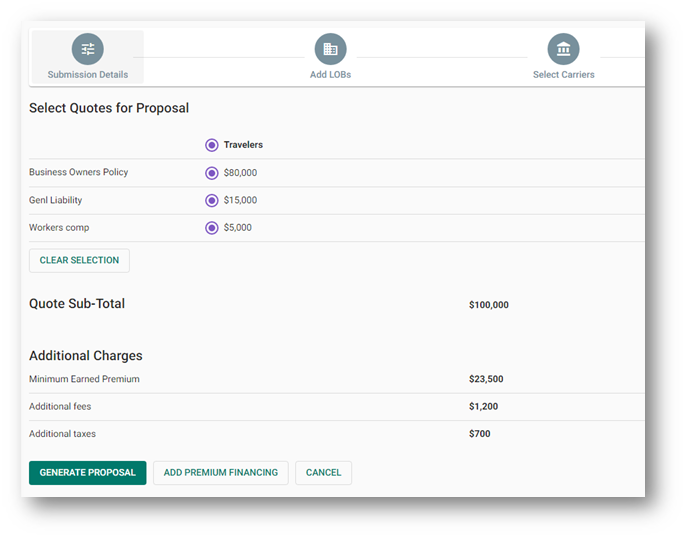Click the $1,200 fees value

click(483, 406)
